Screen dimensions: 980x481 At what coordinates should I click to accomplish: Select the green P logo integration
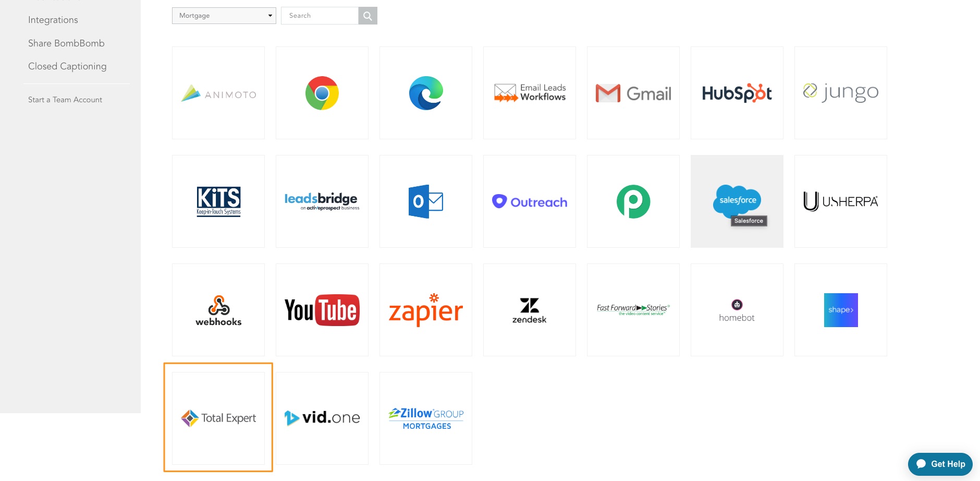633,201
